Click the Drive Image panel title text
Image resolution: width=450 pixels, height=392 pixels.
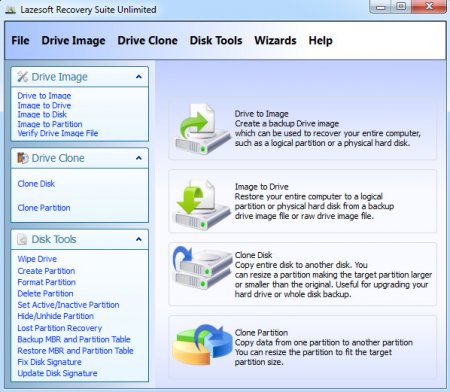(60, 77)
